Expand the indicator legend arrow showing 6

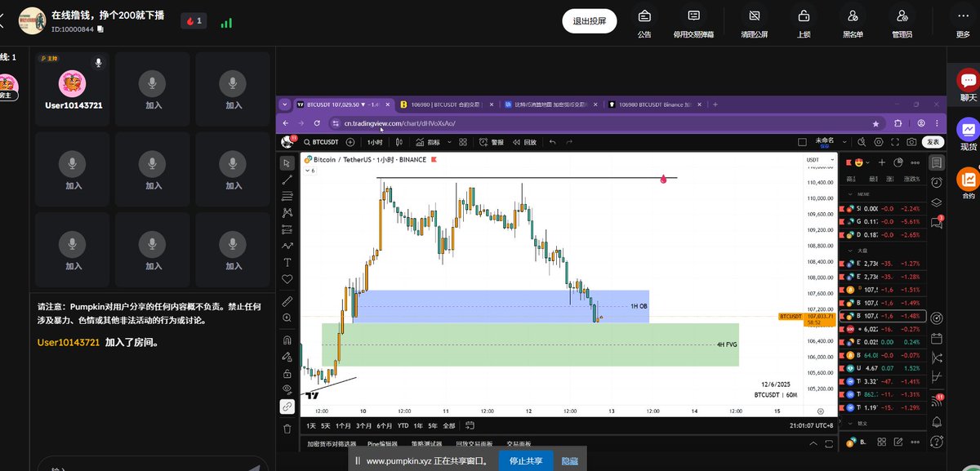click(x=311, y=171)
